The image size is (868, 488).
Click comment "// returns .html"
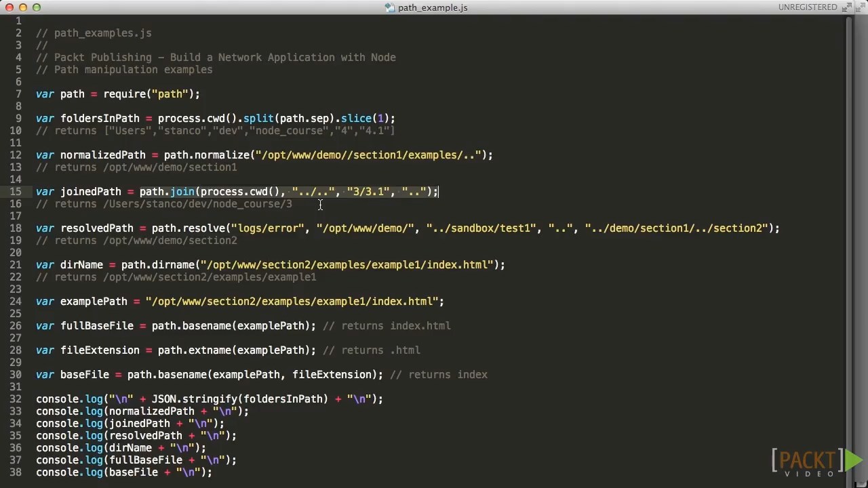372,350
